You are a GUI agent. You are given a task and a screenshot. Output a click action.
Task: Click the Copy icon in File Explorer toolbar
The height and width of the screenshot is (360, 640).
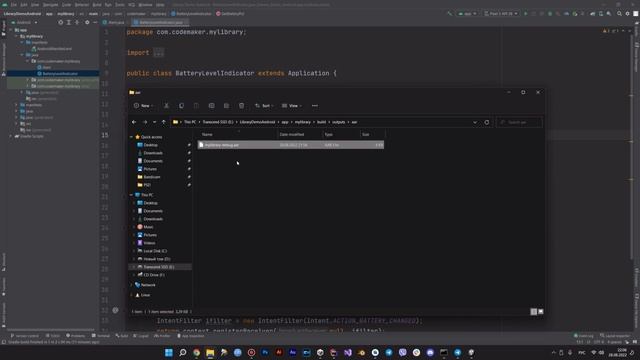point(181,106)
